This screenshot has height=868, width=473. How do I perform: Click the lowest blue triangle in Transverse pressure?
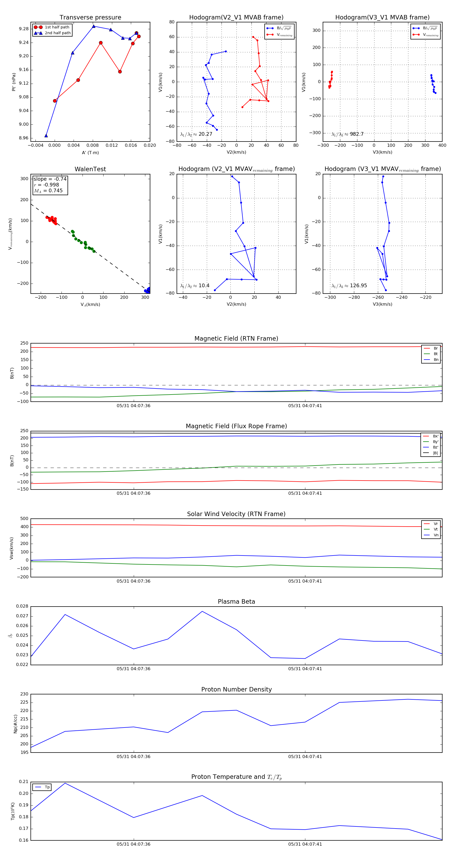(46, 136)
